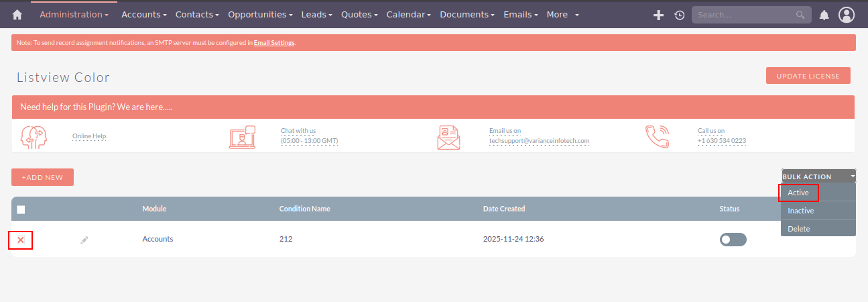Click into the top search field
This screenshot has height=302, width=868.
[x=744, y=15]
